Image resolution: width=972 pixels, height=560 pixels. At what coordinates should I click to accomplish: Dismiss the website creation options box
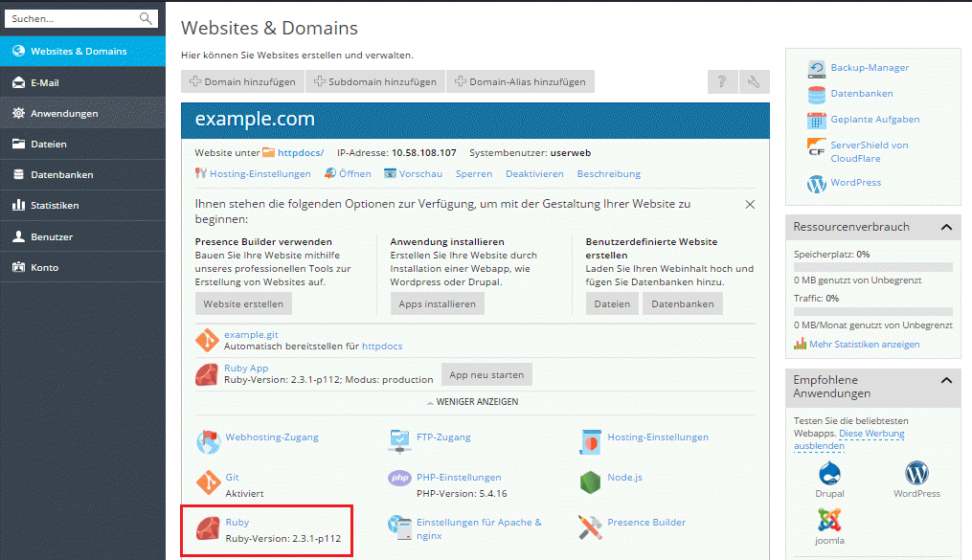tap(750, 205)
